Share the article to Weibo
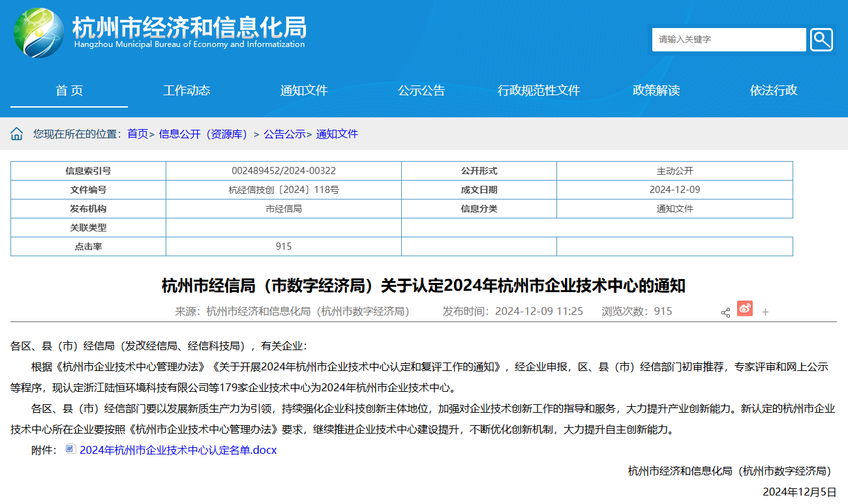 tap(745, 308)
